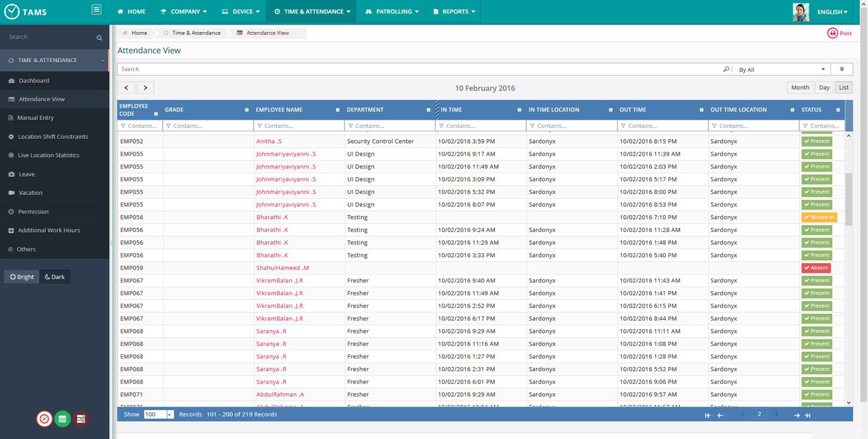This screenshot has width=868, height=439.
Task: Switch to Dark theme
Action: [x=55, y=277]
